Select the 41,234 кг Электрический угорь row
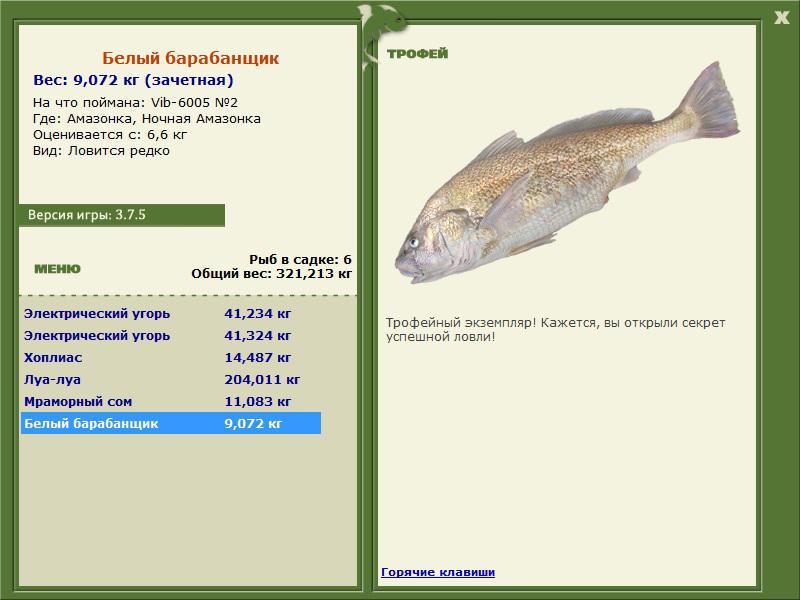 tap(171, 313)
